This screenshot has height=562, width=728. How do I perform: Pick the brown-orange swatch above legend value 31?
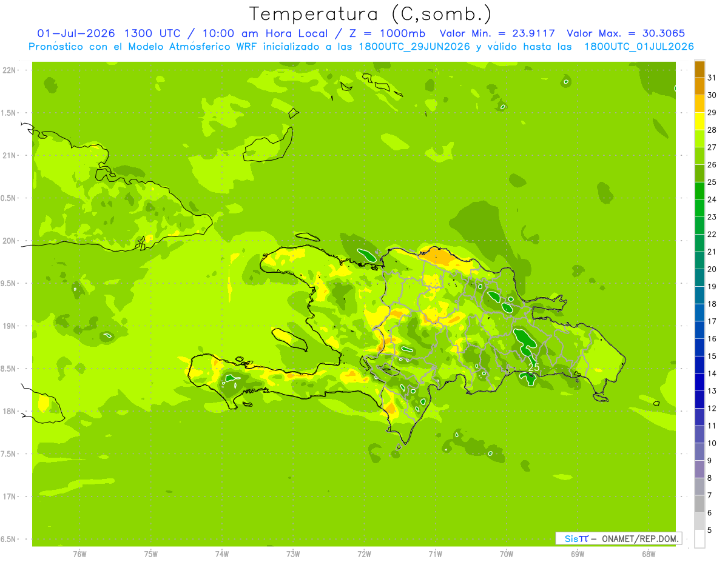tap(699, 69)
